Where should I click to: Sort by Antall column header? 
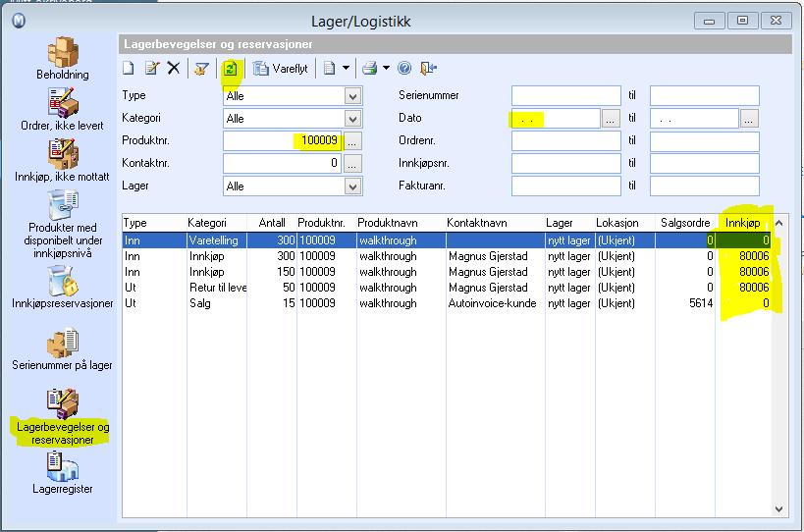coord(272,223)
